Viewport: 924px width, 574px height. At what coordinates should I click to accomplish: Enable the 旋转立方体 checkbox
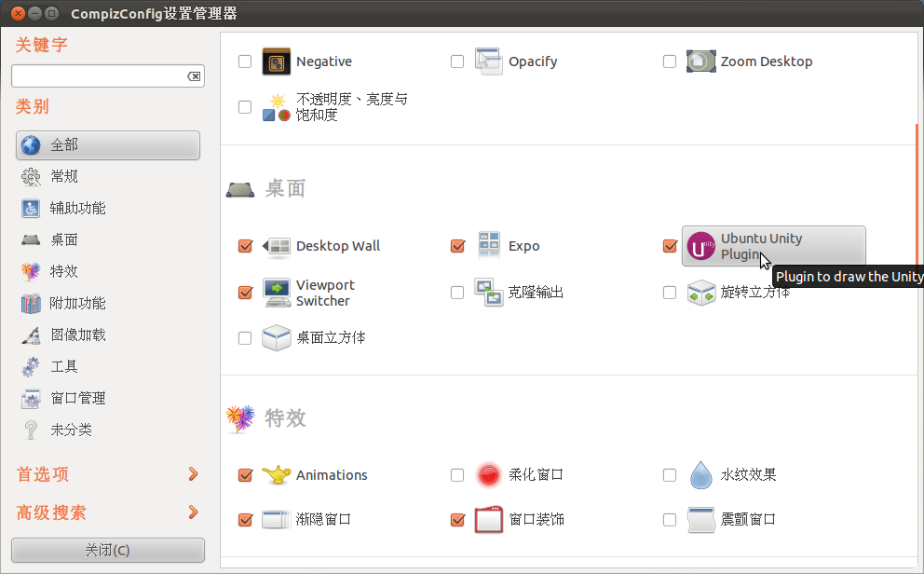coord(670,293)
